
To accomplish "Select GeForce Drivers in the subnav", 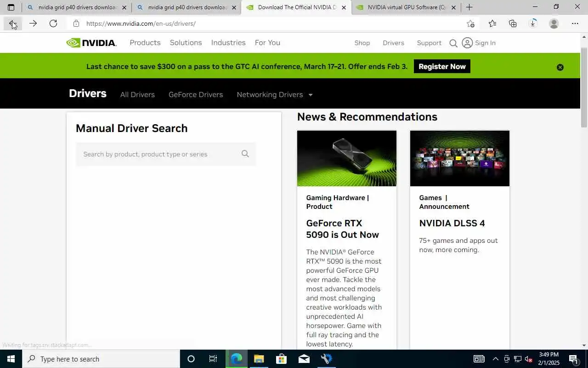I will pos(196,94).
